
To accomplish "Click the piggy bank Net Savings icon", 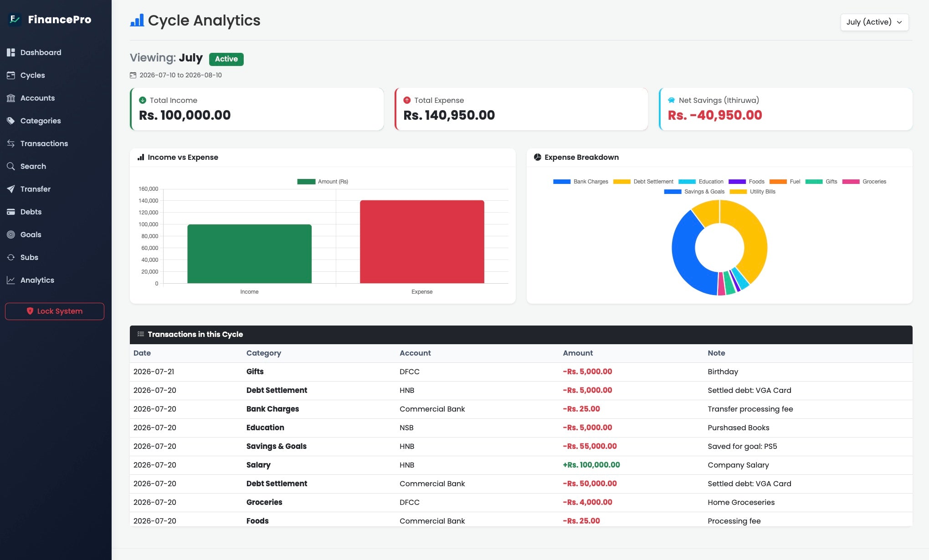I will tap(672, 100).
